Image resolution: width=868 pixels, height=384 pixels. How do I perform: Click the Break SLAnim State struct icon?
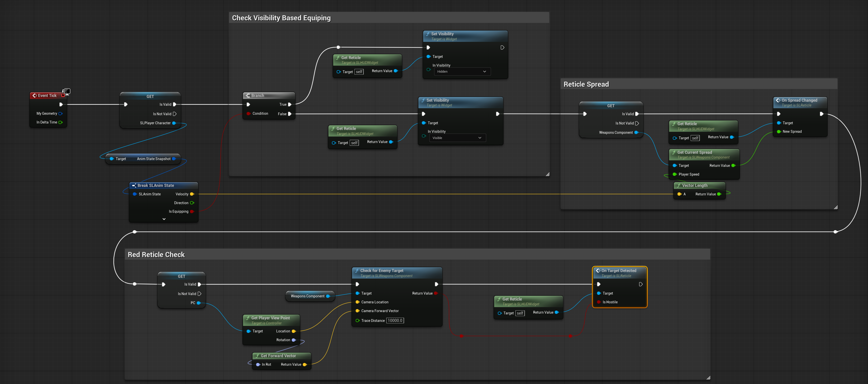(x=134, y=186)
